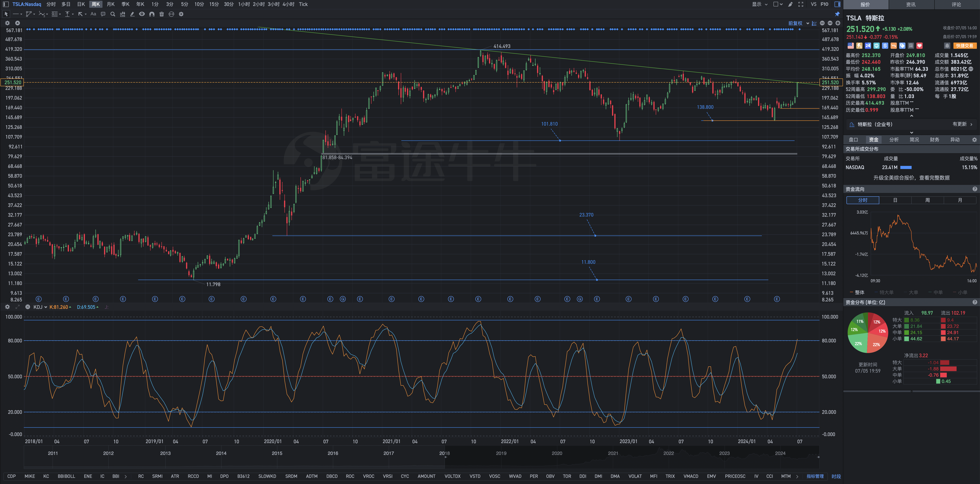Toggle the left sidebar panel icon
980x484 pixels.
pyautogui.click(x=5, y=4)
